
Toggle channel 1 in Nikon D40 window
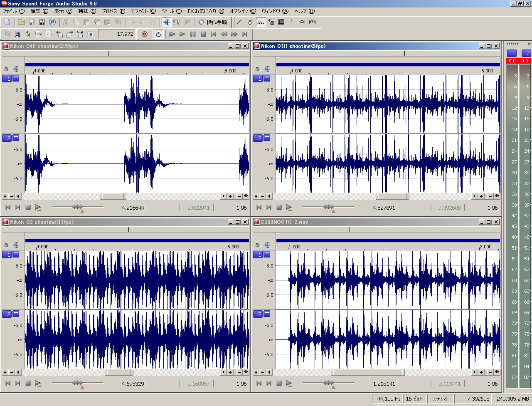tap(7, 79)
